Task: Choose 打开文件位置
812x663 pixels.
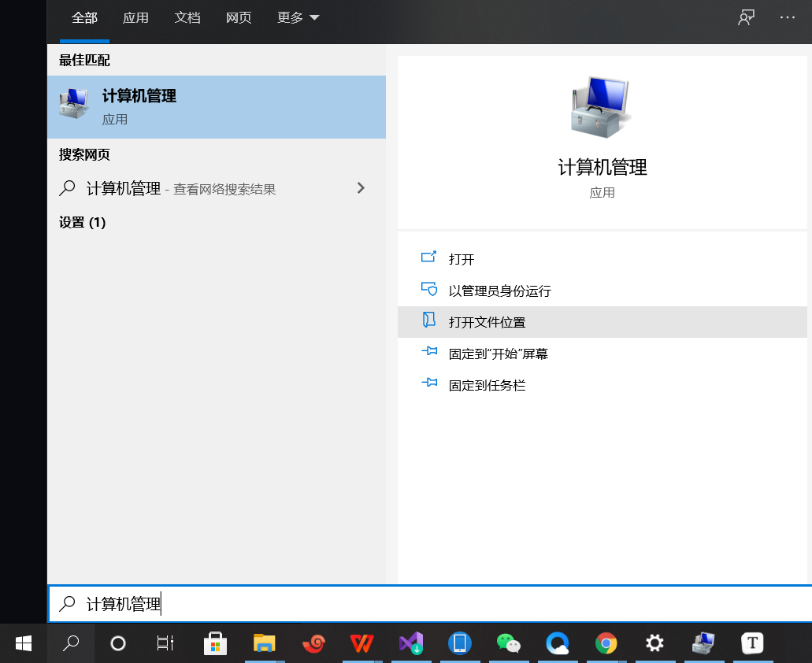Action: click(x=603, y=322)
